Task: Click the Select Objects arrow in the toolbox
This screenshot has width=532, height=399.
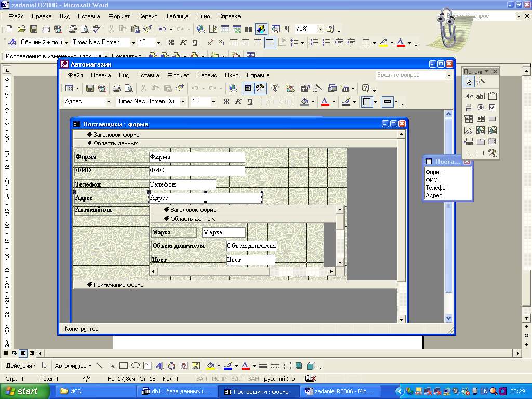Action: tap(469, 82)
